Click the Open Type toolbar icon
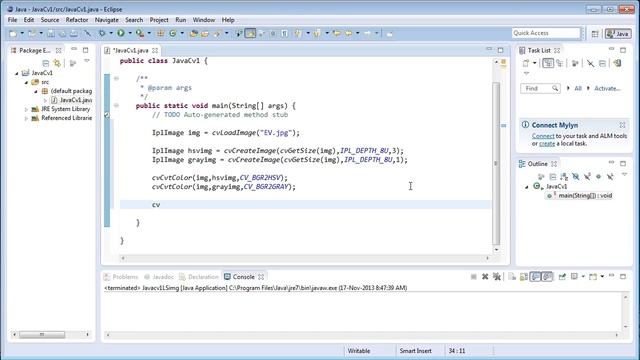640x360 pixels. click(193, 33)
